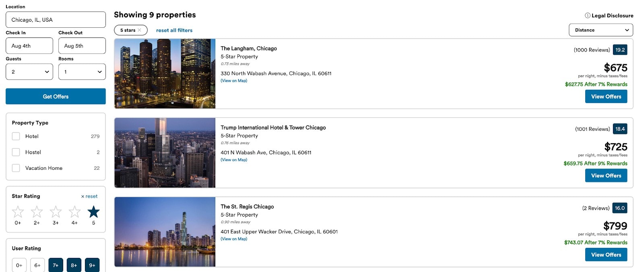Click the Vacation Home count 22

point(97,168)
